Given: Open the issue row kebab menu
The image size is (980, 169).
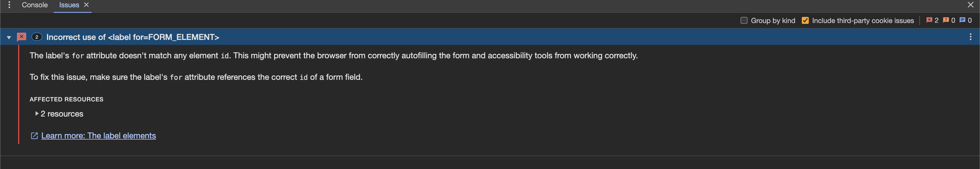Looking at the screenshot, I should tap(970, 37).
